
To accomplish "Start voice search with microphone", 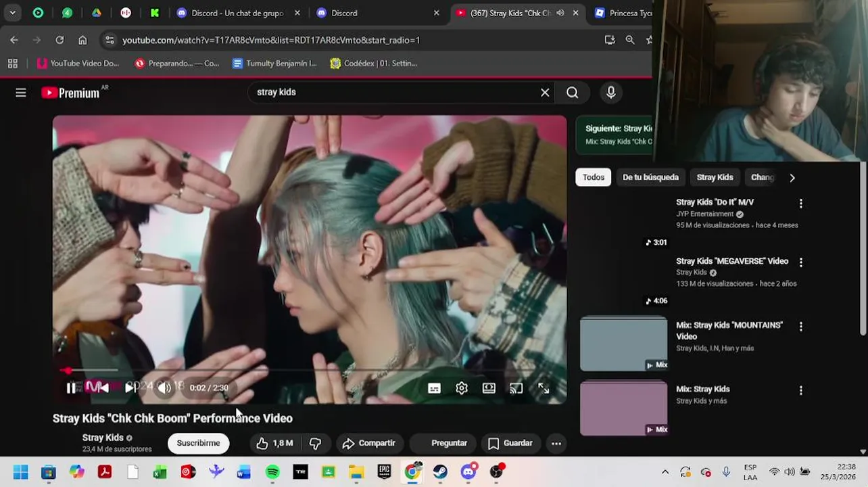I will pos(610,93).
